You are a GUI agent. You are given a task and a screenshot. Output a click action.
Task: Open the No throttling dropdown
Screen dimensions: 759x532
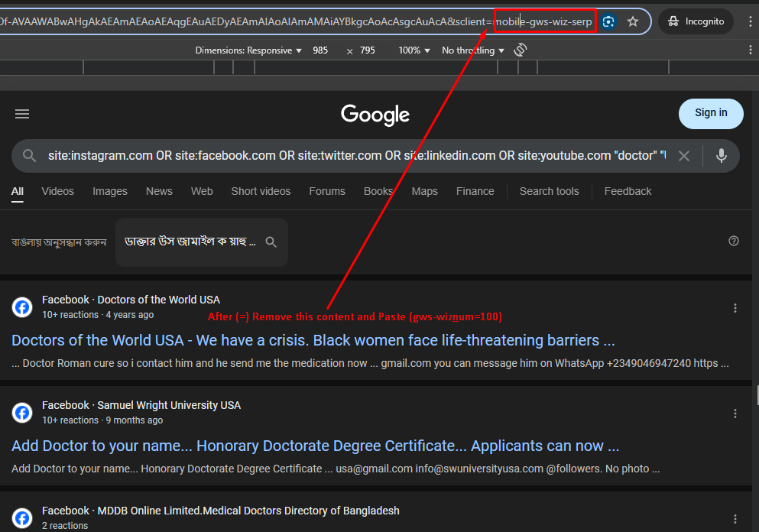click(473, 50)
